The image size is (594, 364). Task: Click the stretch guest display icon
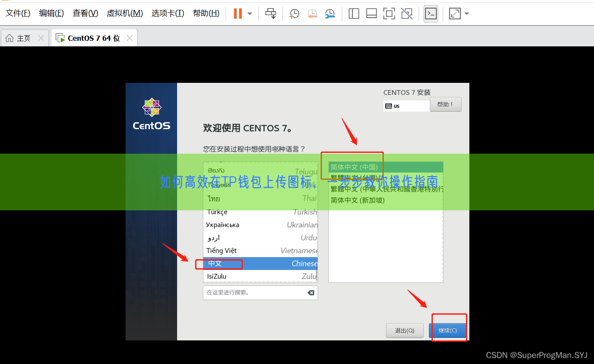[455, 14]
